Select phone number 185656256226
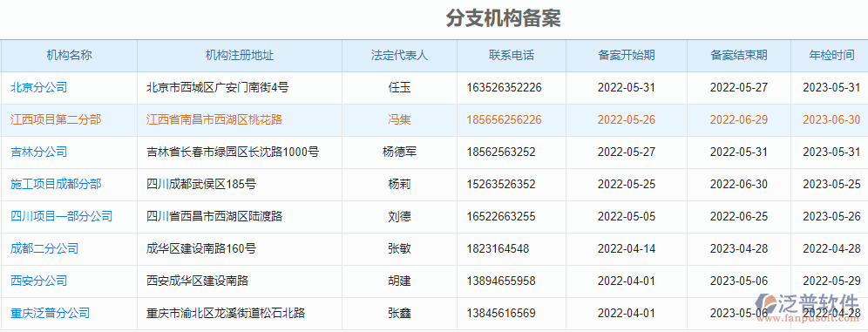 [505, 119]
